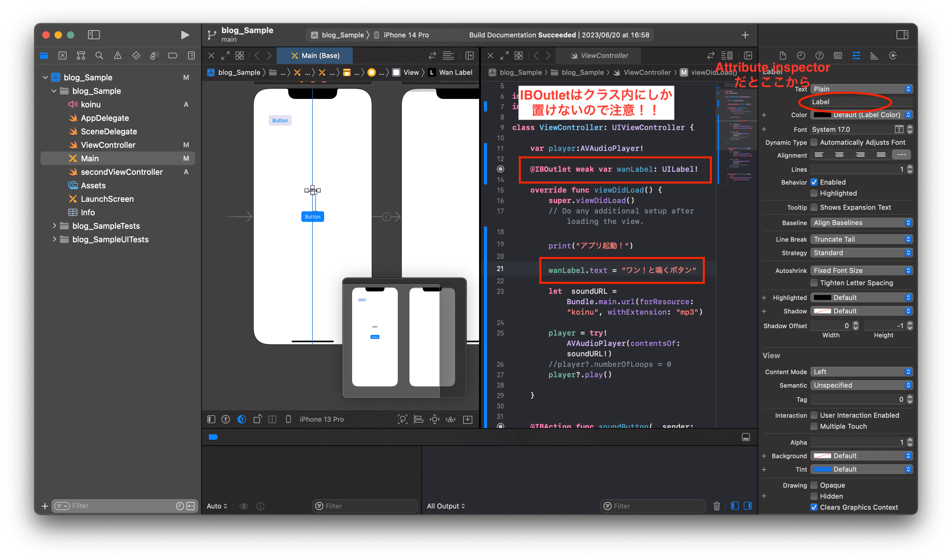
Task: Open the find navigator magnifier icon
Action: click(99, 56)
